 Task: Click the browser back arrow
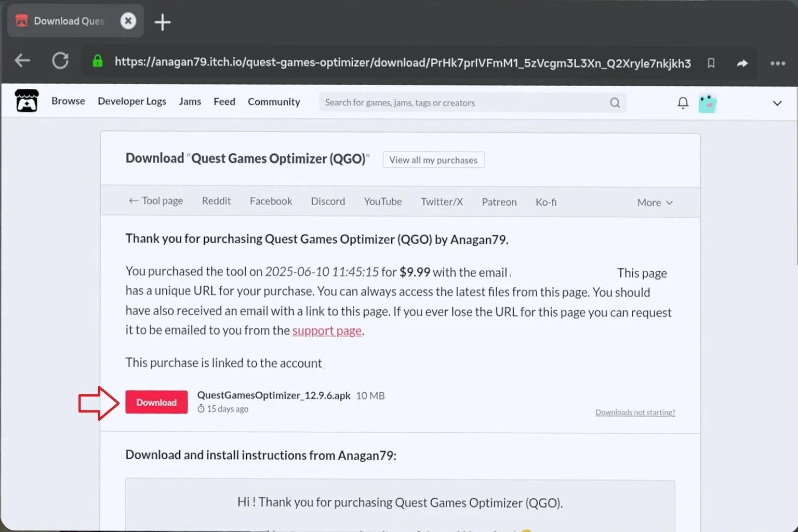(22, 61)
